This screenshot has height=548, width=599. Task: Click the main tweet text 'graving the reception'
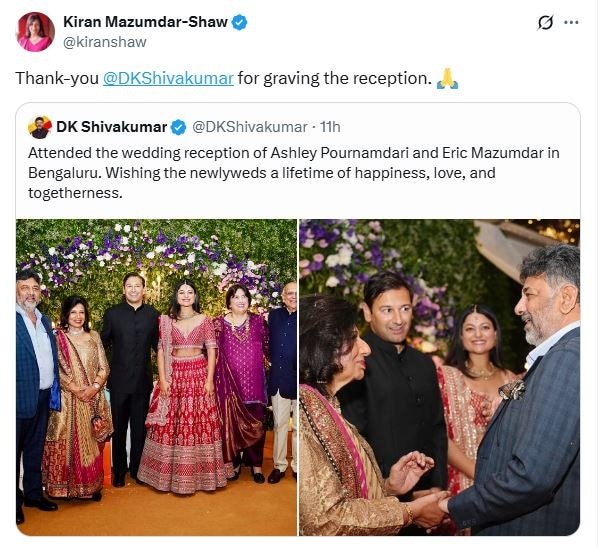tap(347, 78)
